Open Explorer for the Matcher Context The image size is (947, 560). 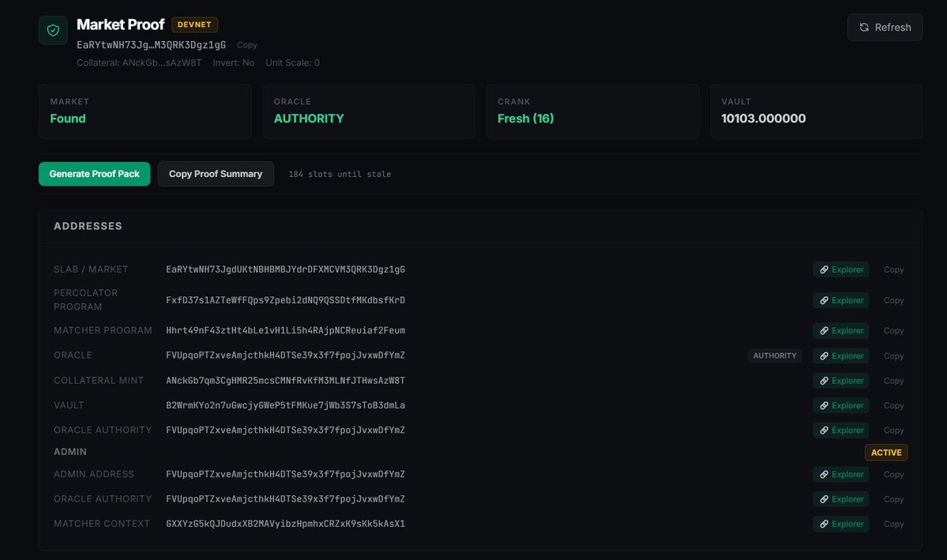point(840,524)
